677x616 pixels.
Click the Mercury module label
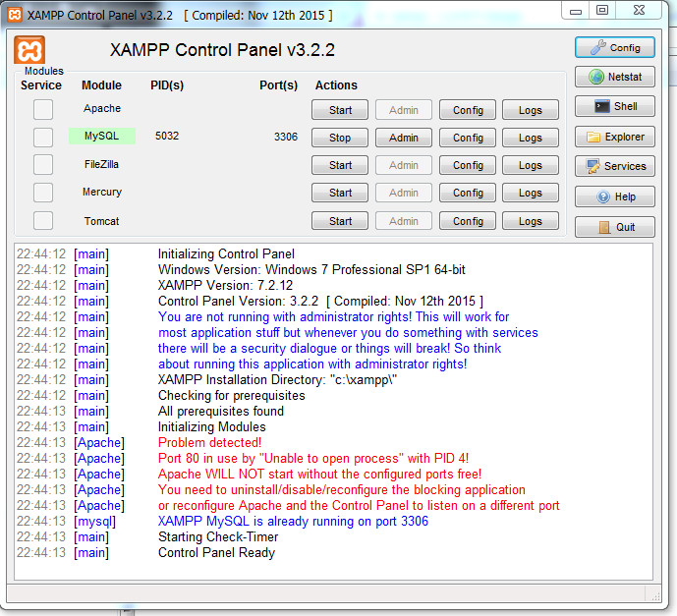click(x=102, y=192)
